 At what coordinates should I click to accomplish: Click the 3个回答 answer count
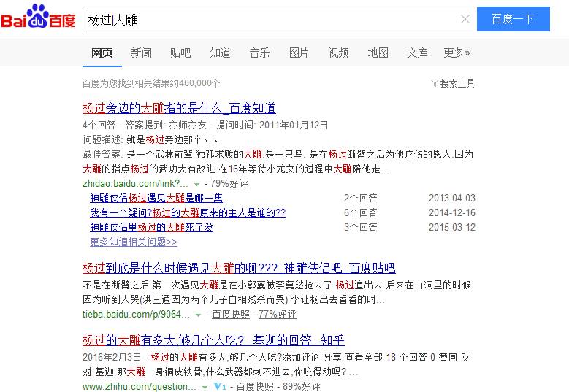pyautogui.click(x=360, y=227)
